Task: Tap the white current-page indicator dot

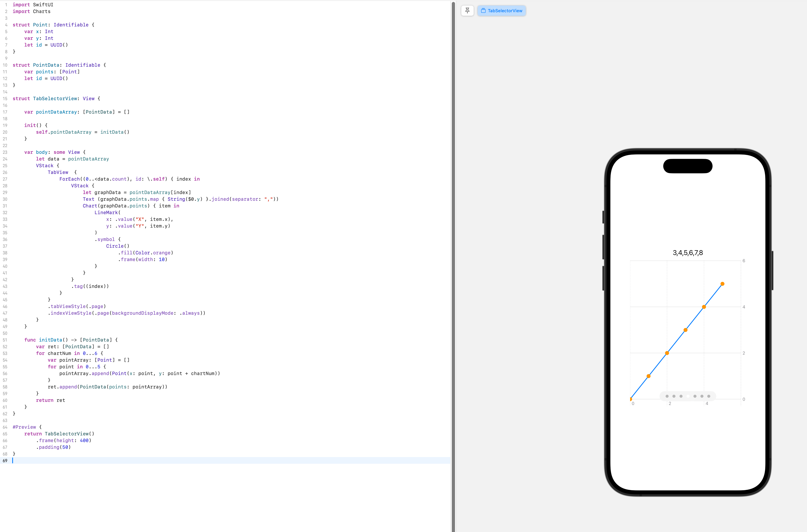Action: (x=688, y=396)
